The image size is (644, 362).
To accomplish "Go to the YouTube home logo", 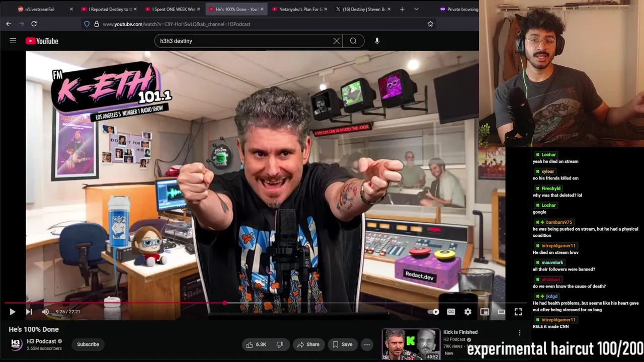I will tap(42, 41).
